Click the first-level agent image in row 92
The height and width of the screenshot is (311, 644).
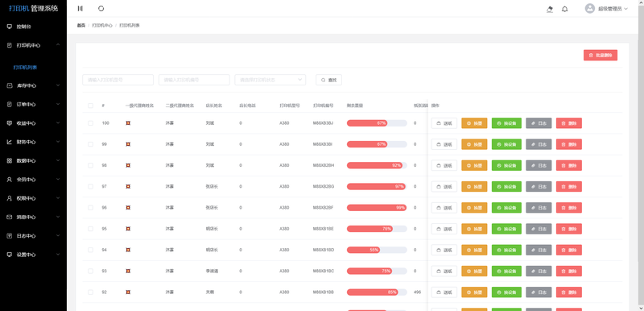tap(128, 292)
